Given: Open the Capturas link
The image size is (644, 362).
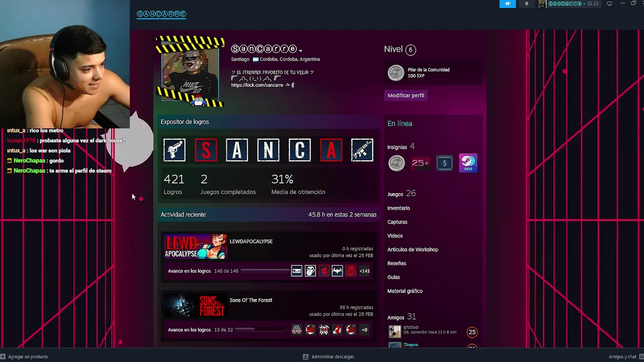Looking at the screenshot, I should coord(397,222).
